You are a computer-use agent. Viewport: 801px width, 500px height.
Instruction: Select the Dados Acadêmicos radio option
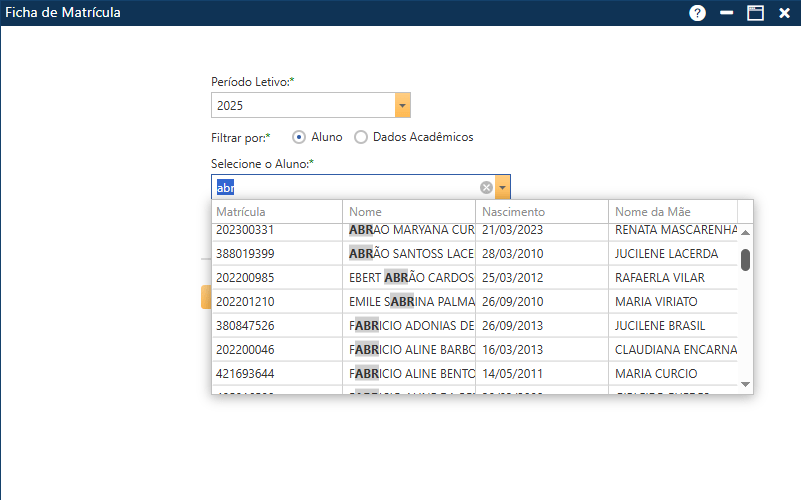361,137
